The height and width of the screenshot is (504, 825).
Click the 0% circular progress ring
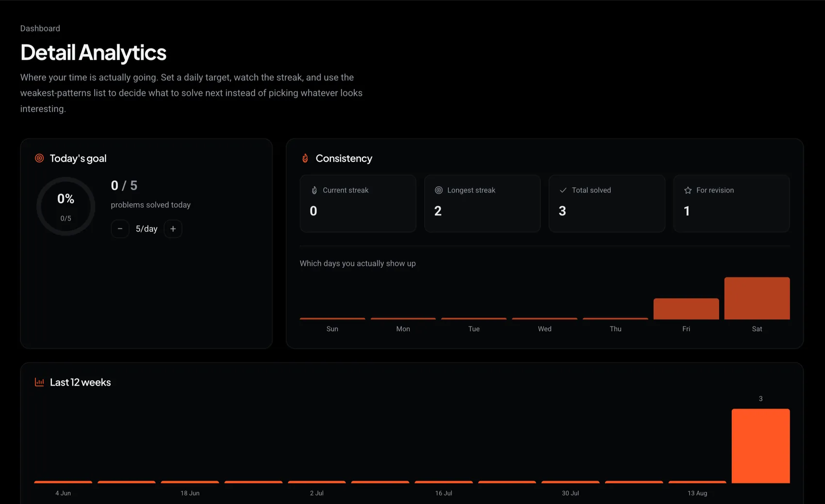click(66, 207)
